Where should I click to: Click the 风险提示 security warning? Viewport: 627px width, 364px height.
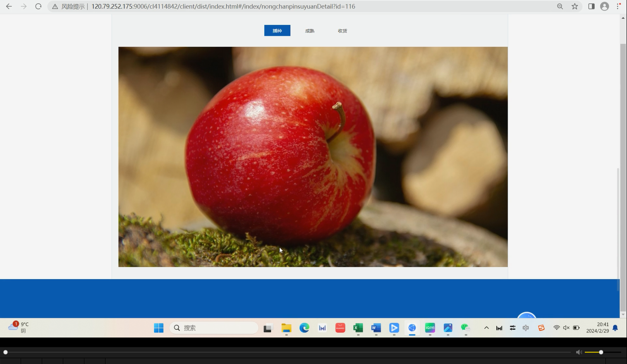(x=68, y=7)
